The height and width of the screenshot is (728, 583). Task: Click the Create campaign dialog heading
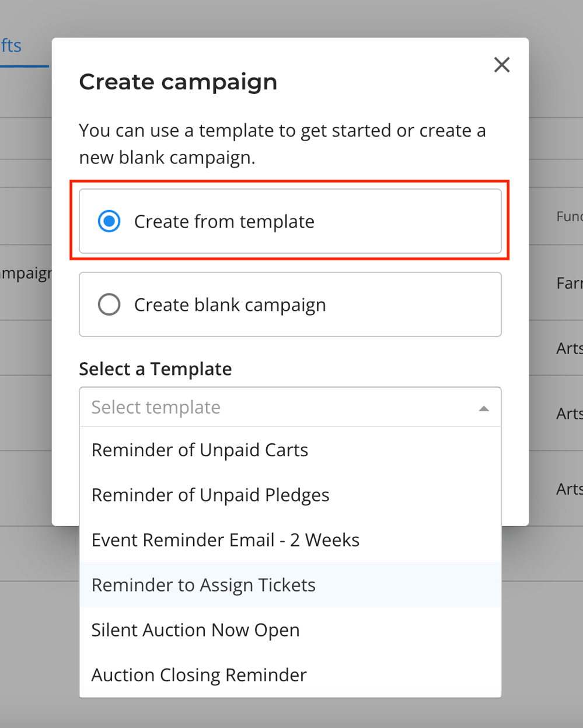pos(178,82)
